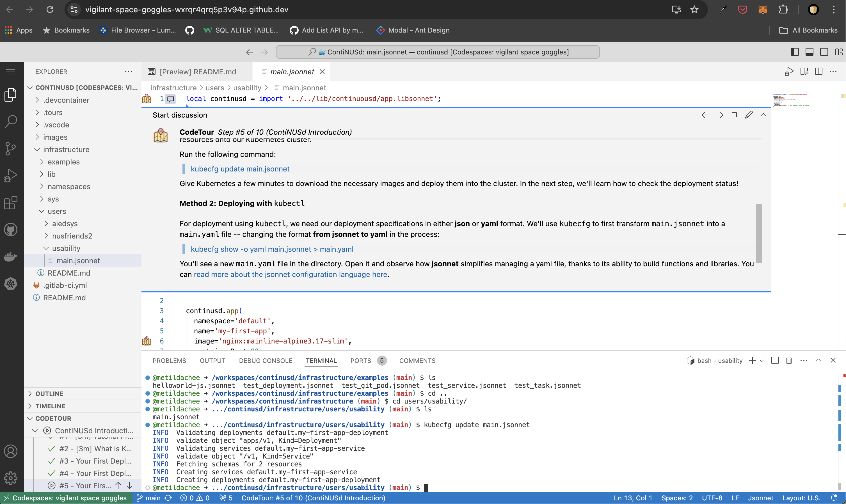Click the edit pencil icon in CodeTour
The height and width of the screenshot is (504, 846).
[x=749, y=115]
